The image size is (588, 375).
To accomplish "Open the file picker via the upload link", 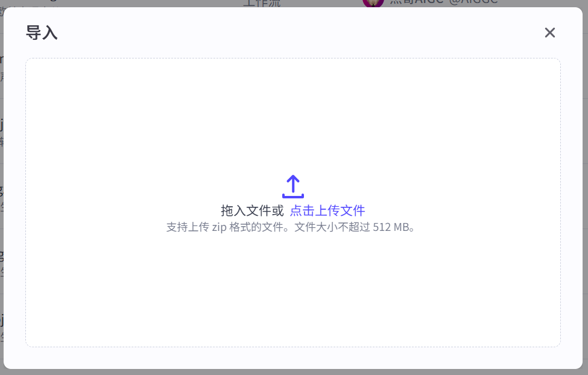I will click(326, 210).
